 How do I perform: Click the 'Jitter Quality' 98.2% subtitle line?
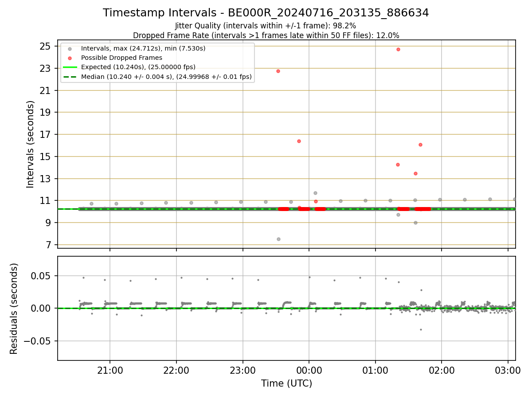pyautogui.click(x=266, y=26)
